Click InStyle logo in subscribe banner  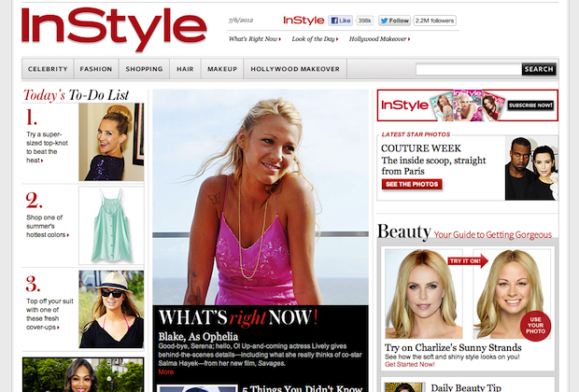(x=404, y=105)
